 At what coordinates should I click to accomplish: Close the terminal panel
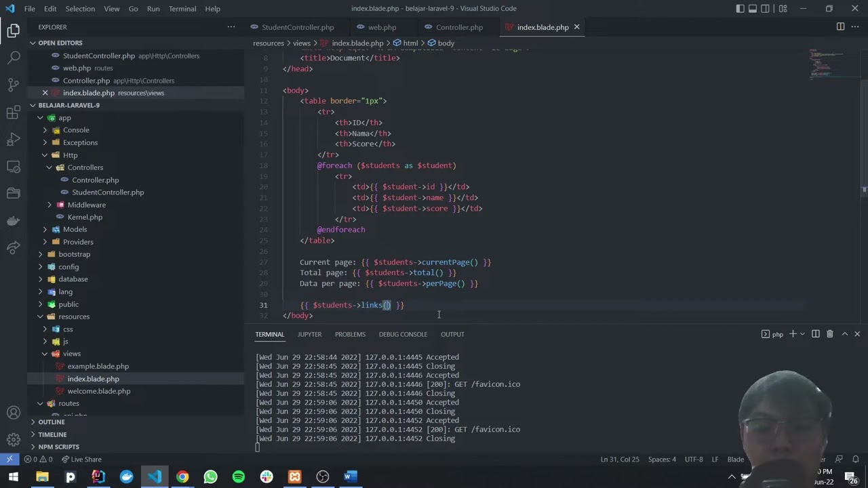(x=857, y=334)
